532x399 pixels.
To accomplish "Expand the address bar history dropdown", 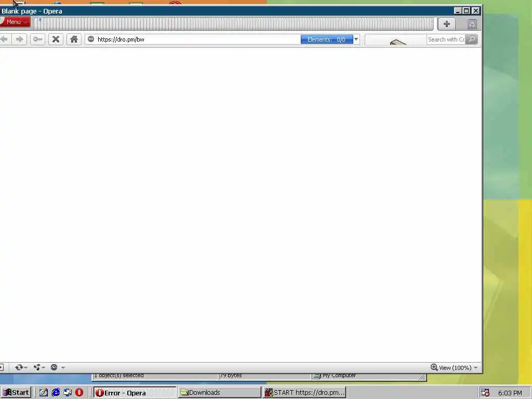I will click(x=356, y=39).
